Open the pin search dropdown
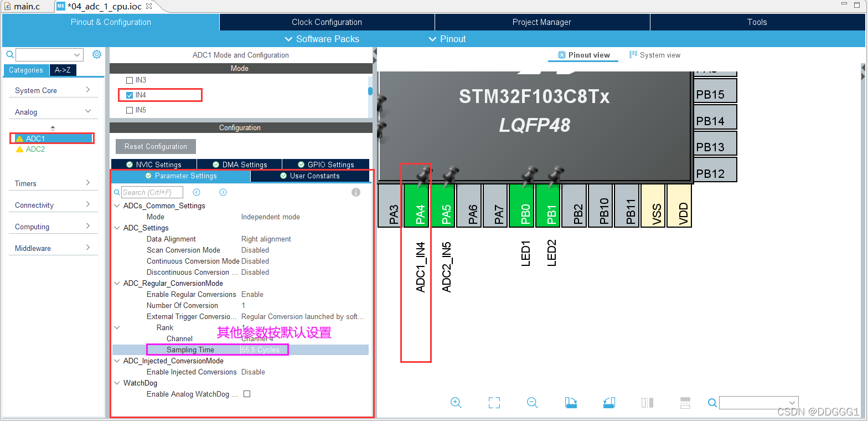Viewport: 868px width, 421px height. (792, 403)
